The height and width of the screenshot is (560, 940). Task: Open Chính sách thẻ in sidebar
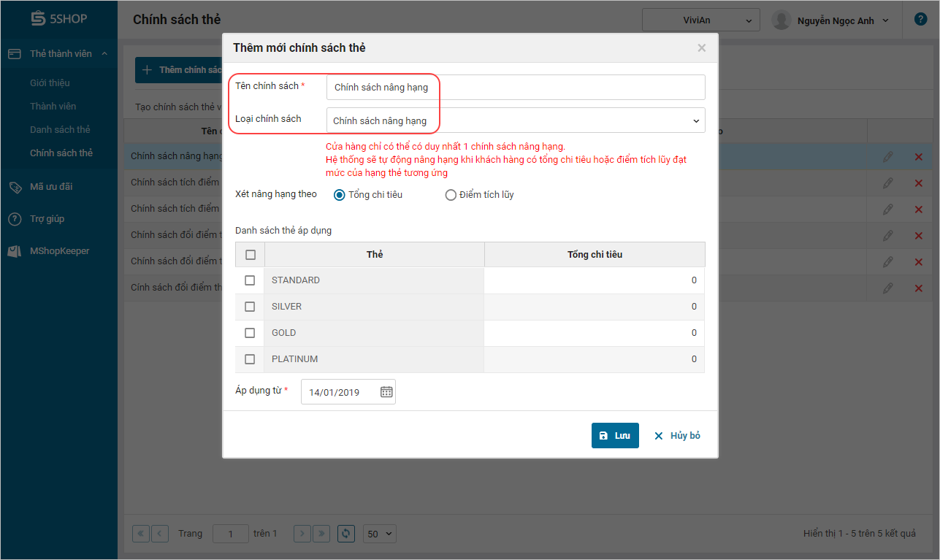[61, 153]
